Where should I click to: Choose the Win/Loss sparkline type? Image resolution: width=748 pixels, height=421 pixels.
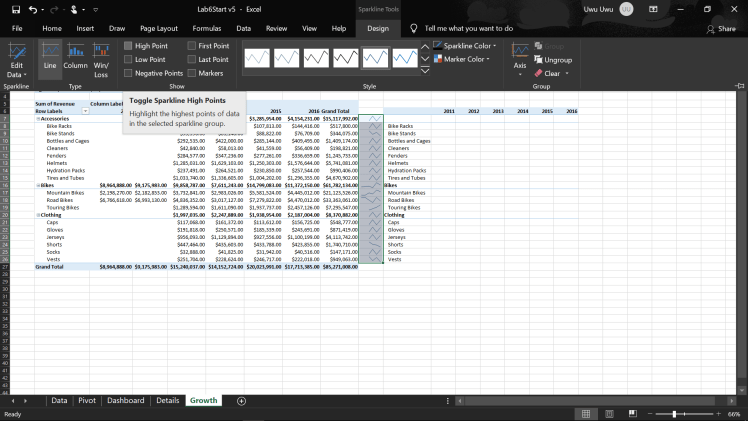102,56
